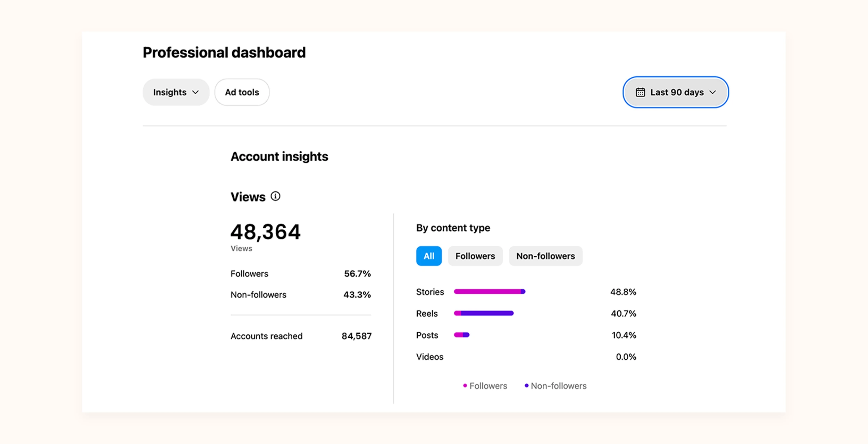Open the Ad tools tab

[242, 92]
